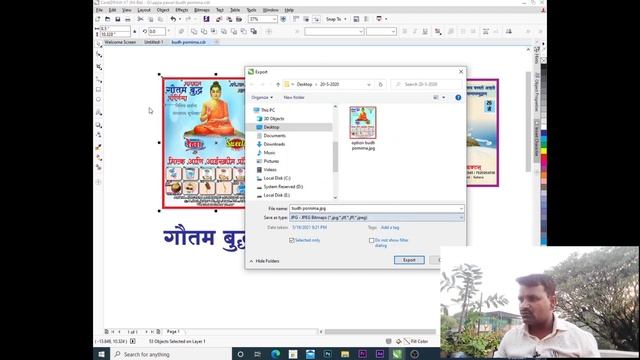Click the Undo arrow icon
Viewport: 640px width, 360px height.
pyautogui.click(x=173, y=19)
